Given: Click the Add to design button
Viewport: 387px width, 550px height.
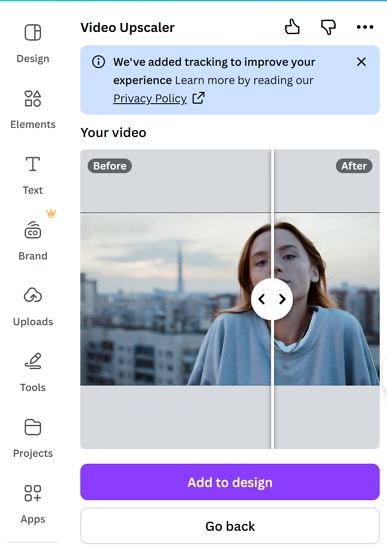Looking at the screenshot, I should click(230, 482).
